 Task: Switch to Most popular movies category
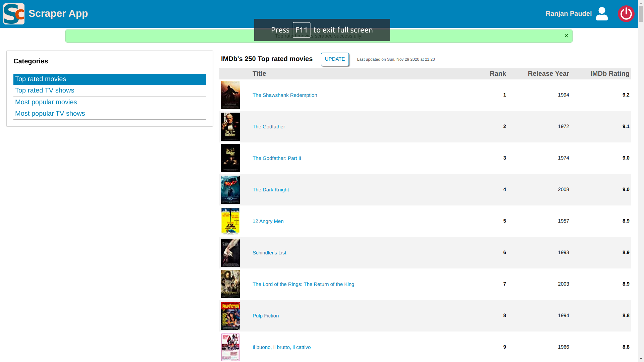click(46, 102)
